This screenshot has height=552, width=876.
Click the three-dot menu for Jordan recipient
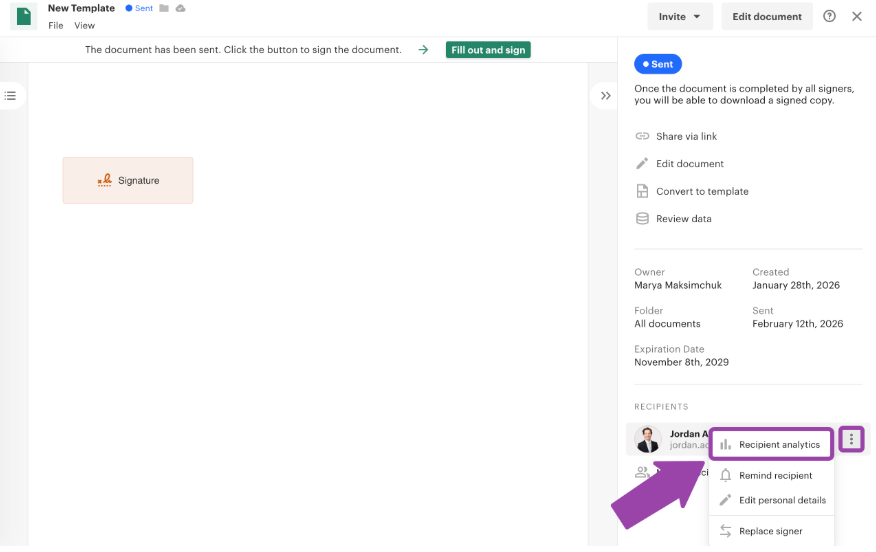click(851, 439)
